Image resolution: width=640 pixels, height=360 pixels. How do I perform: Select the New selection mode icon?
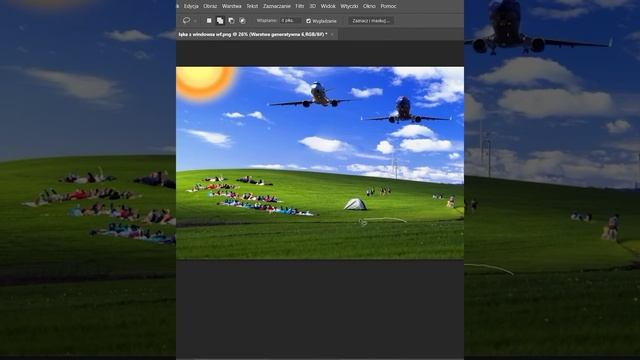[x=209, y=20]
